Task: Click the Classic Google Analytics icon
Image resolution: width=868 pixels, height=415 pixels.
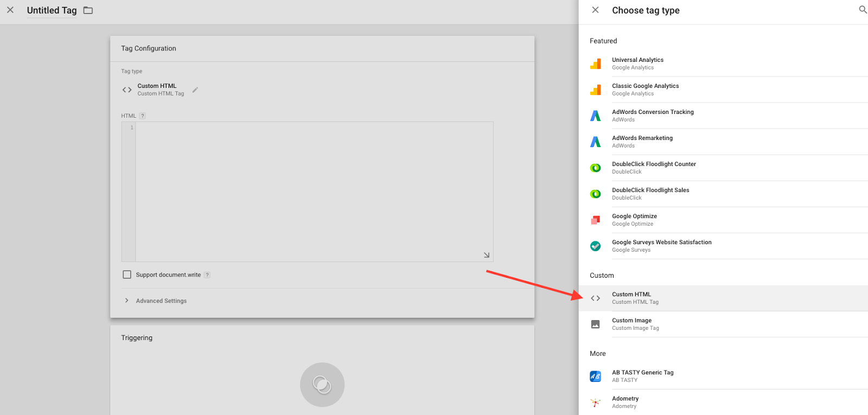Action: click(x=596, y=90)
